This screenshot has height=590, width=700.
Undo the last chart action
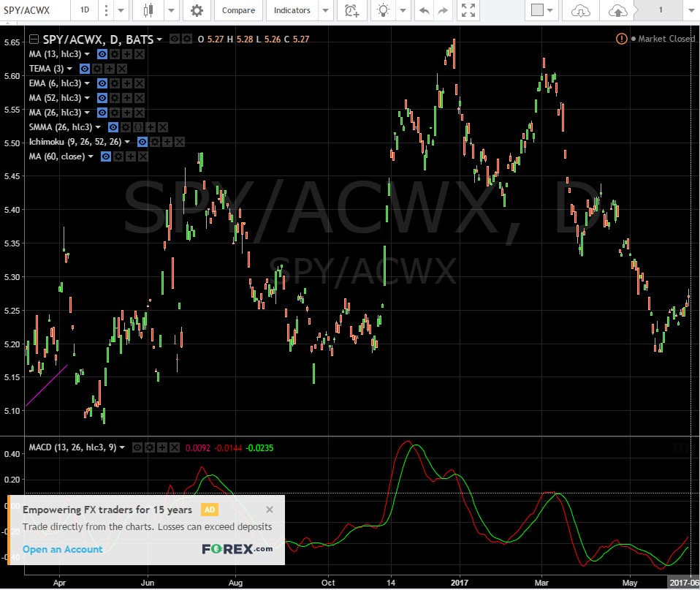[x=424, y=10]
